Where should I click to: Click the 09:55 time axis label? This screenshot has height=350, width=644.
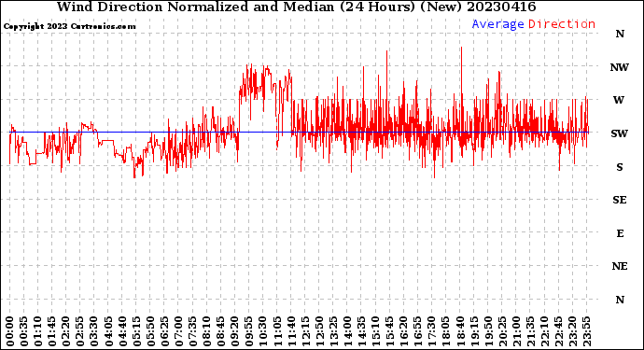point(249,332)
